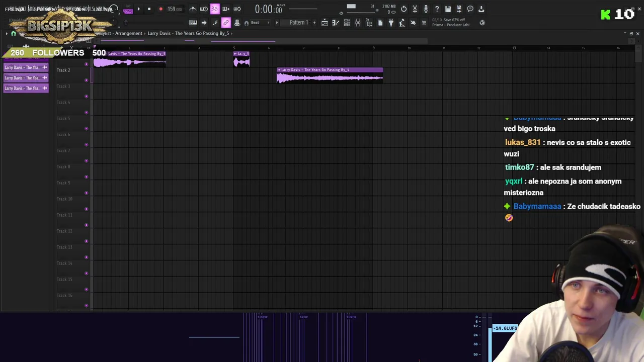Expand arrow after the By_5 breadcrumb
644x362 pixels.
click(232, 33)
